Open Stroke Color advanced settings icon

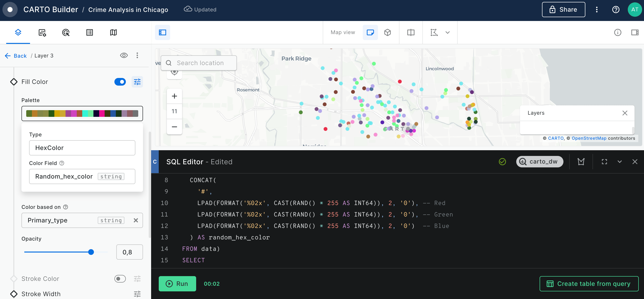137,278
